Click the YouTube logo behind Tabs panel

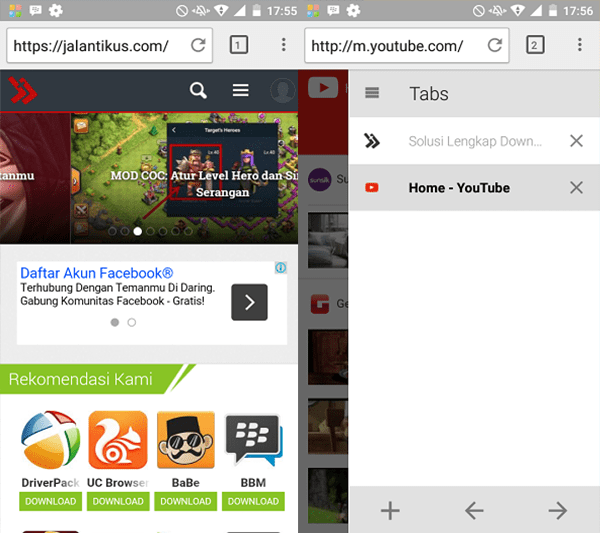tap(323, 88)
